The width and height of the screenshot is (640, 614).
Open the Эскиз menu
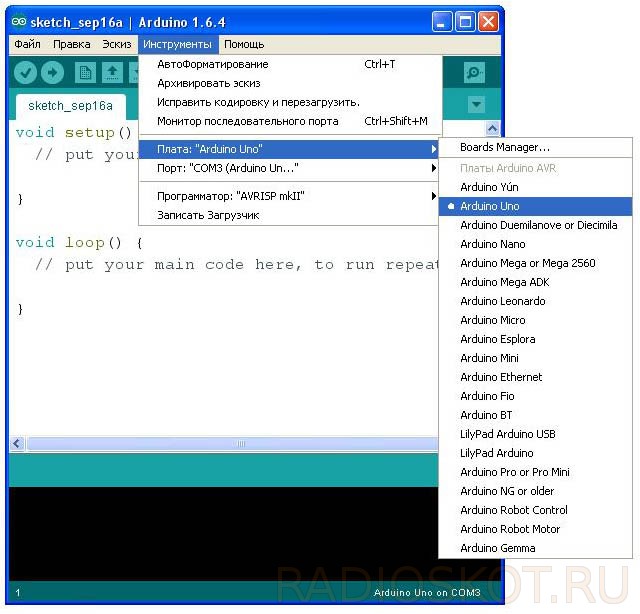click(117, 44)
